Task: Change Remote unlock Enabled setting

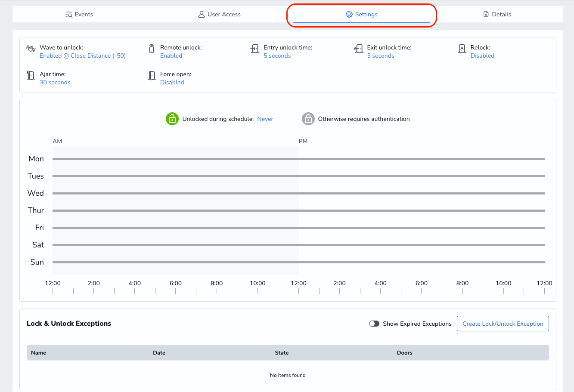Action: [171, 56]
